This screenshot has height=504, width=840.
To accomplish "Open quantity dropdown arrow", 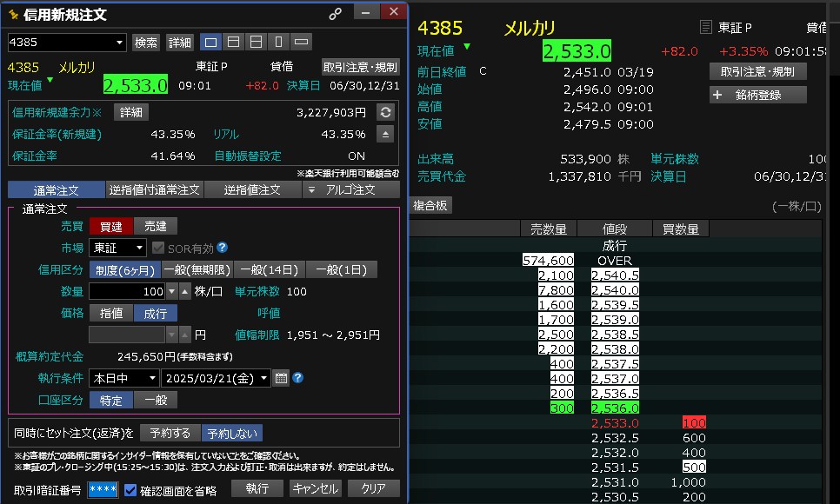I will point(172,291).
